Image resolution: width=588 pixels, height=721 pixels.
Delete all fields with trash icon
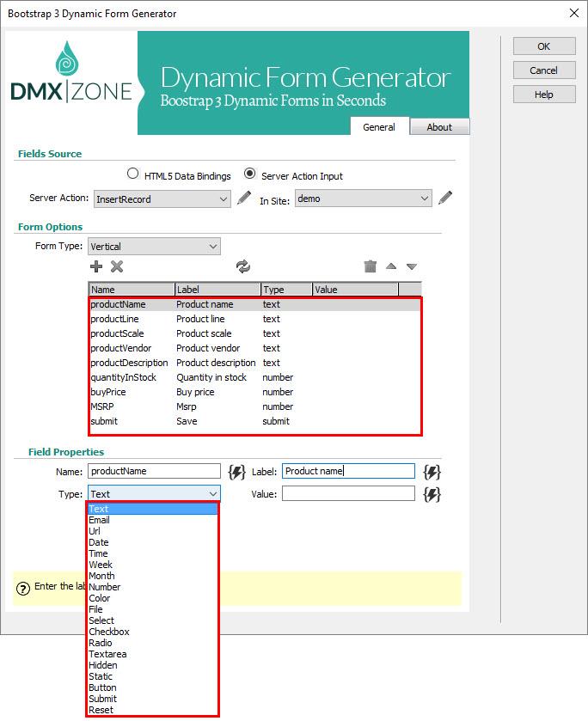pyautogui.click(x=370, y=266)
